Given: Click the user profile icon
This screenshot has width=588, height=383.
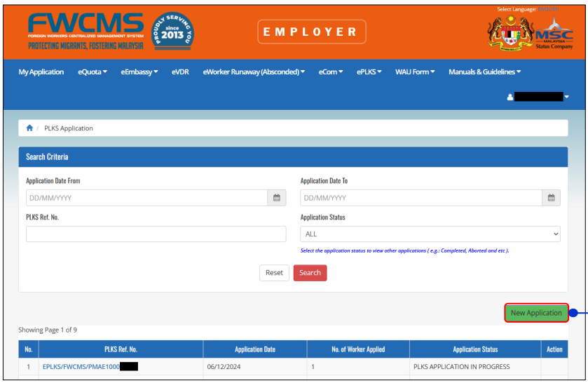Looking at the screenshot, I should (x=510, y=97).
